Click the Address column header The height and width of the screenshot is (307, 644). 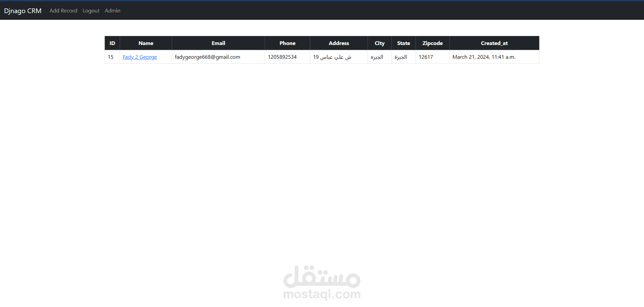pyautogui.click(x=339, y=43)
